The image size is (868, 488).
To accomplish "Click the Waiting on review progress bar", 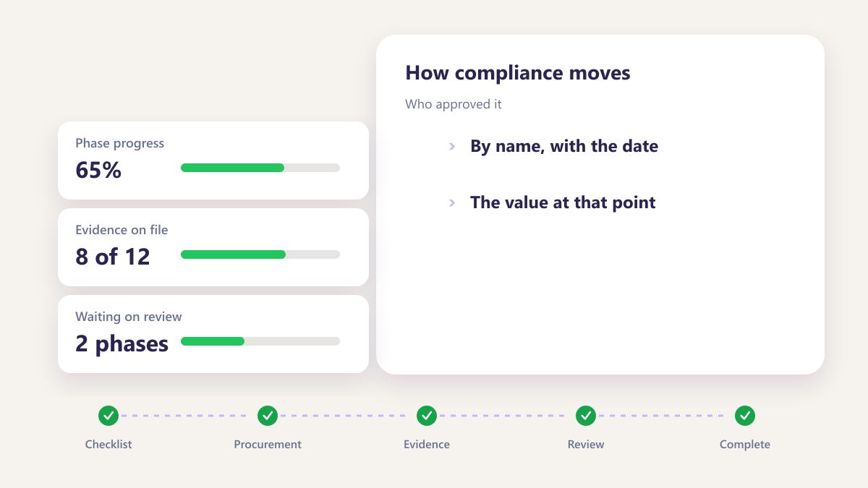I will click(260, 341).
